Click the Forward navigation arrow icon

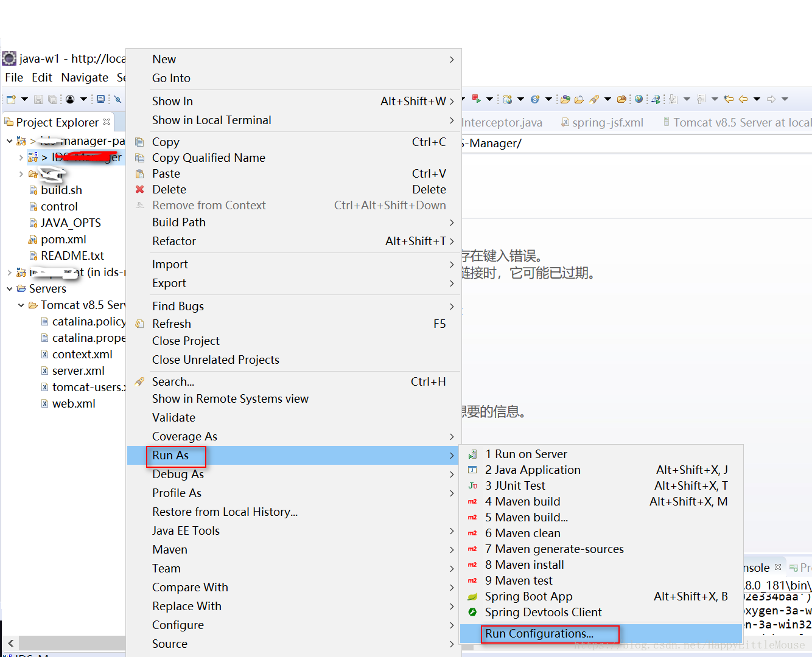[x=771, y=99]
